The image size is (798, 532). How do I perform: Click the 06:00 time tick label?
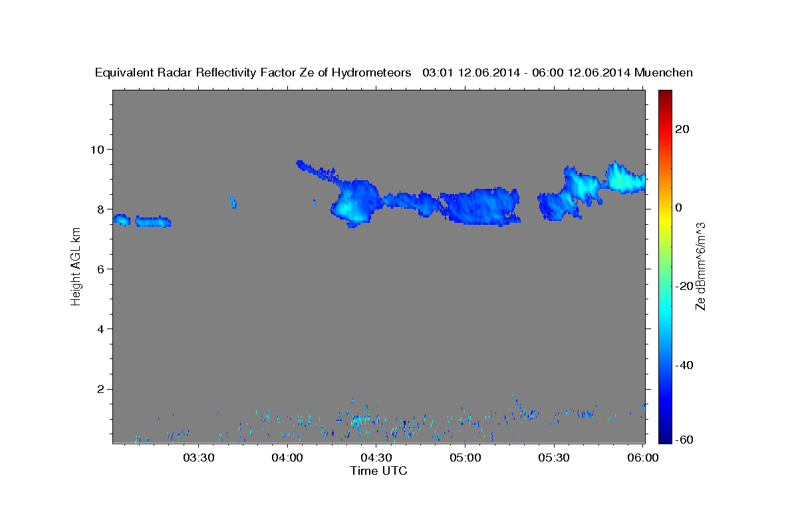643,458
